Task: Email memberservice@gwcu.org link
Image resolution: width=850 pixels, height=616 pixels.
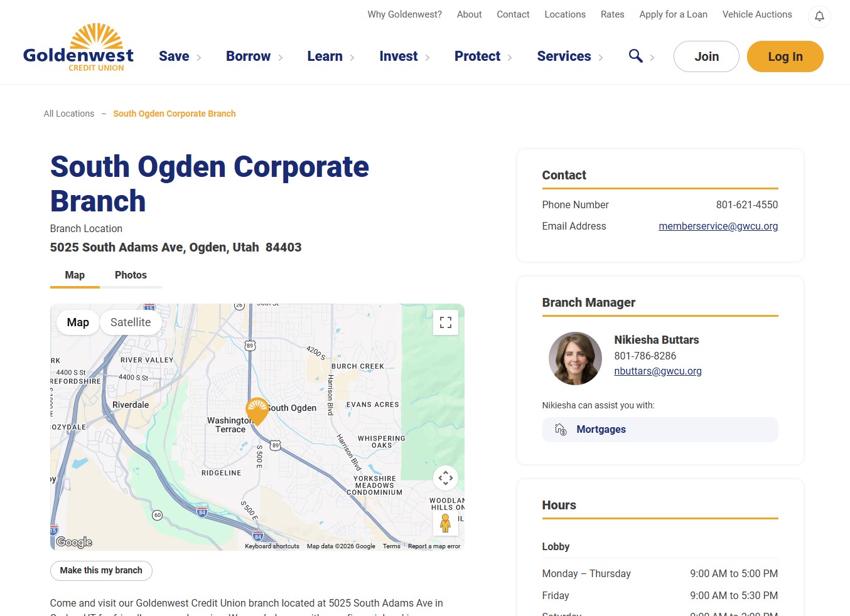Action: coord(718,226)
